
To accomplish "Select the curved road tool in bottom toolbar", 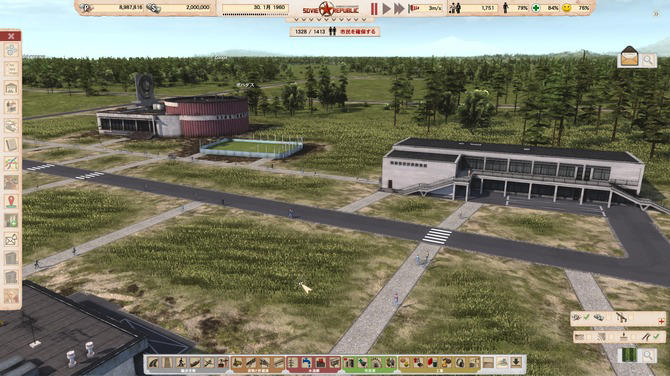I will click(153, 362).
